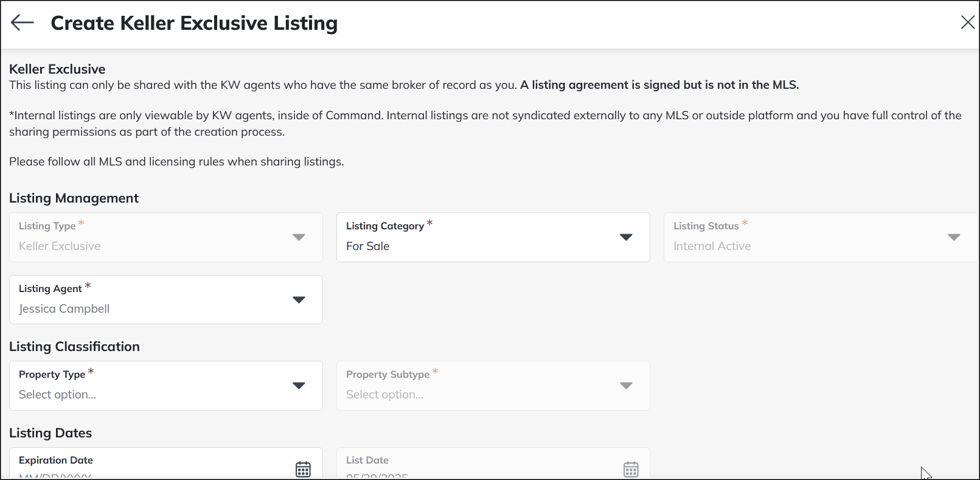The image size is (980, 480).
Task: Close the Create Keller Exclusive Listing dialog
Action: click(x=967, y=22)
